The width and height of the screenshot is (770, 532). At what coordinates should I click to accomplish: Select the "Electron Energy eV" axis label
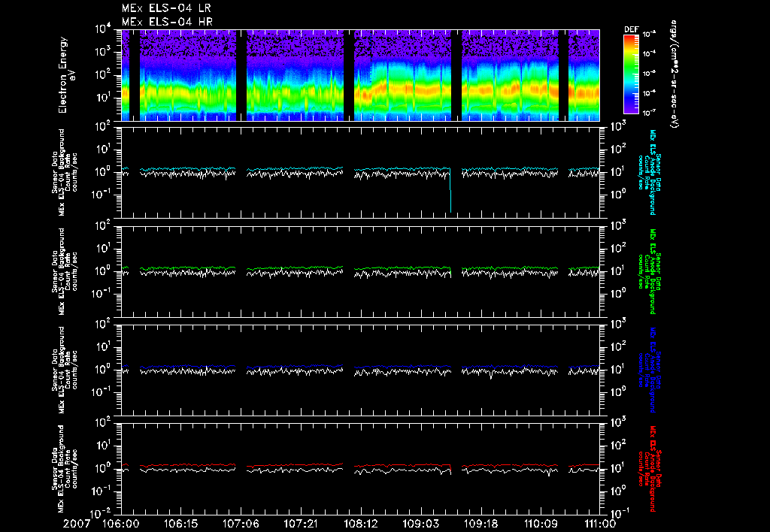pyautogui.click(x=67, y=75)
